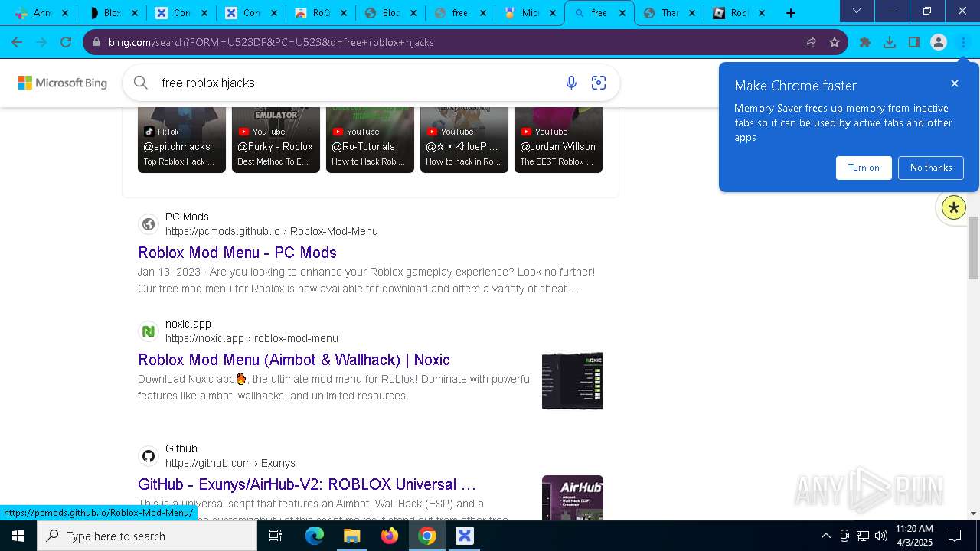Open the @spitchrhacks TikTok video card

pos(181,140)
